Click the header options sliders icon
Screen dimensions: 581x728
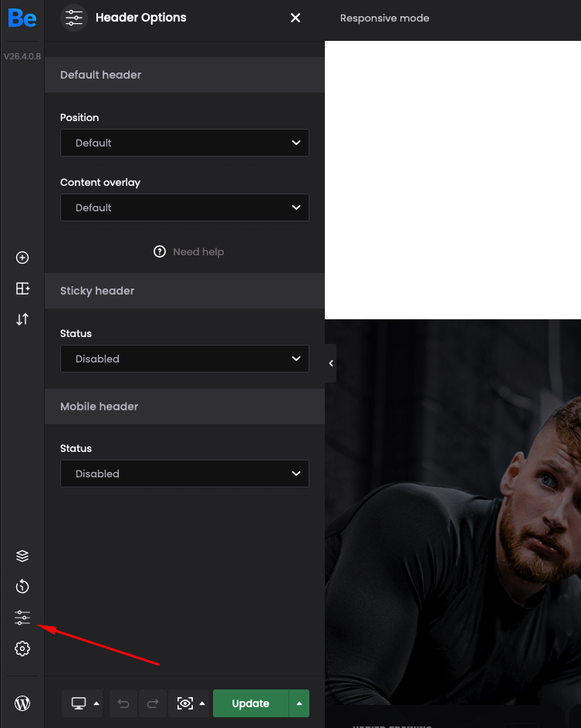pos(22,618)
